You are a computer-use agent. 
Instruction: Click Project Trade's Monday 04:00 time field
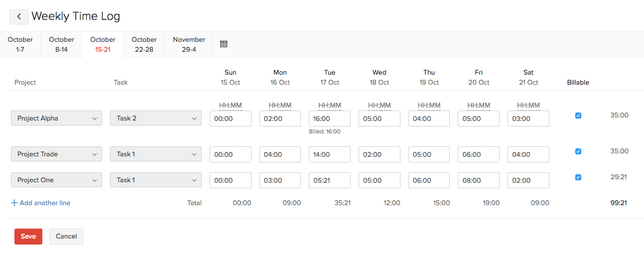[x=280, y=155]
